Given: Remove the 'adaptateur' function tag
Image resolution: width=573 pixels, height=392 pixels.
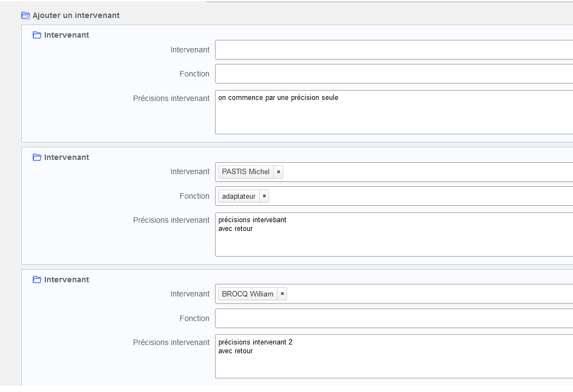Looking at the screenshot, I should coord(264,196).
